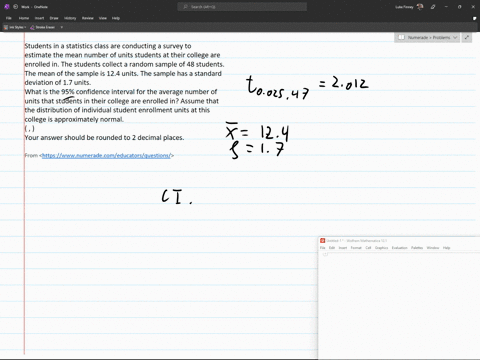Viewport: 480px width, 360px height.
Task: Switch to the OneNote Draw tab
Action: coord(54,18)
